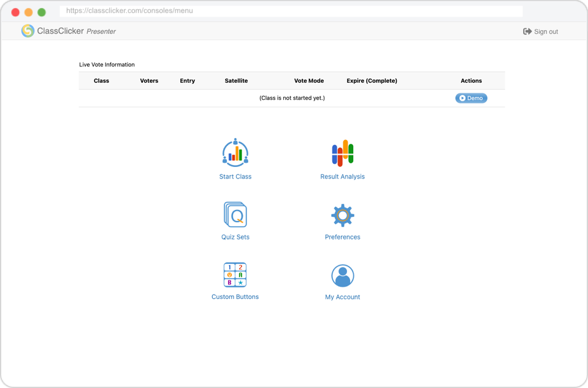Click the ClassClicker swirl logo
Viewport: 588px width, 388px height.
(28, 31)
